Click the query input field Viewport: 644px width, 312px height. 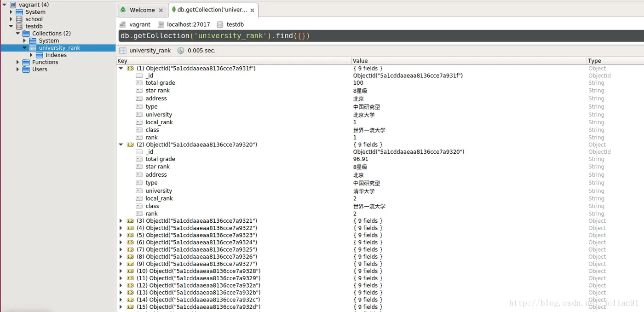[380, 36]
